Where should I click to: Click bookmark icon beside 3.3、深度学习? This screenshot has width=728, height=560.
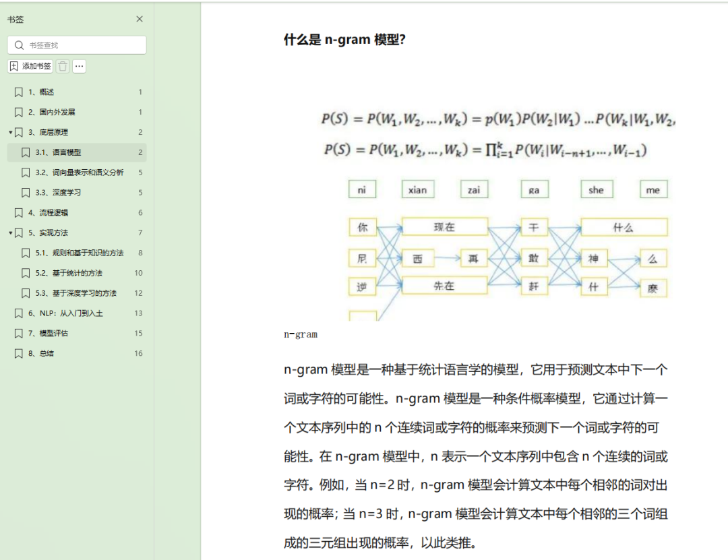[26, 192]
